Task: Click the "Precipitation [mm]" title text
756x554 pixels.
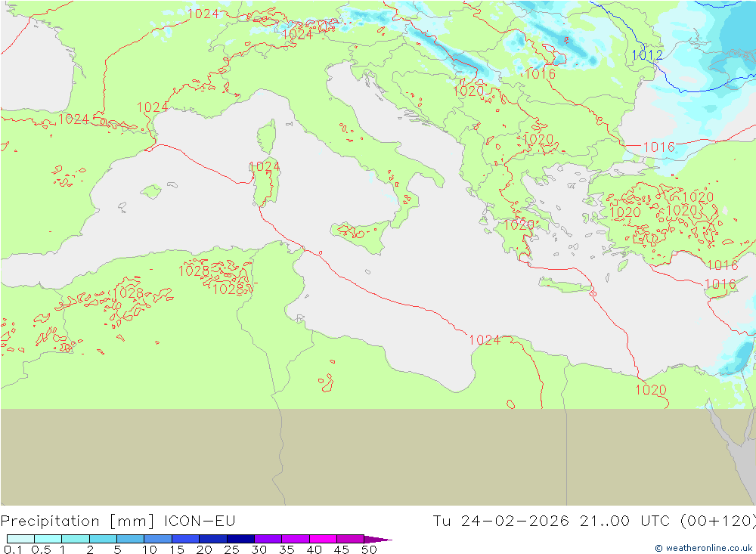Action: coord(78,522)
